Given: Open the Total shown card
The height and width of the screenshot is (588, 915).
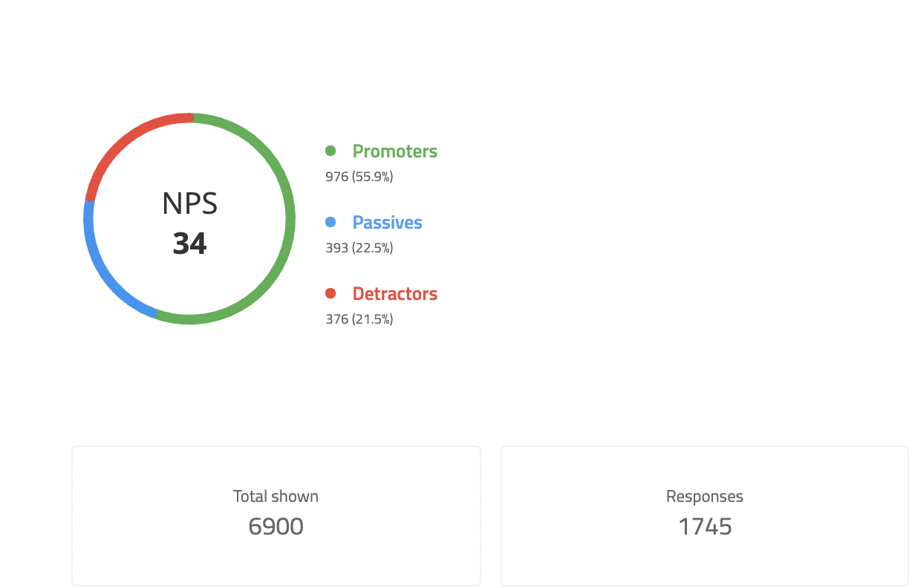Looking at the screenshot, I should click(x=276, y=516).
